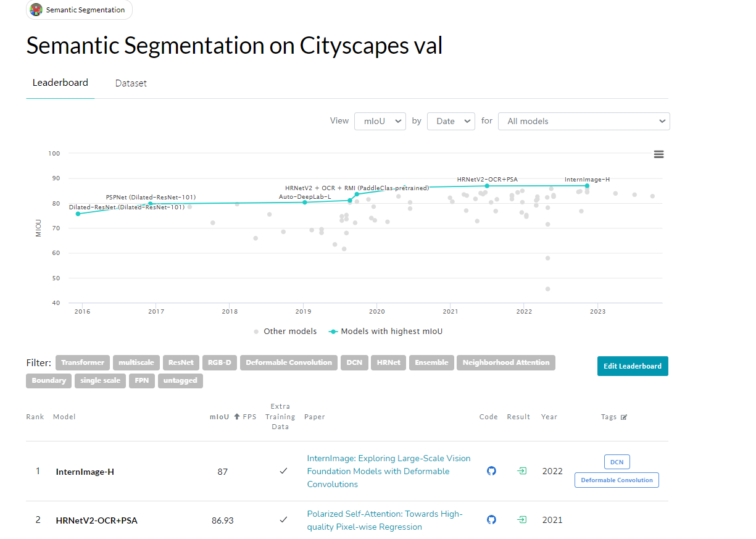Click the HRNetV2-OCR+PSA point on chart
This screenshot has height=539, width=756.
click(487, 186)
